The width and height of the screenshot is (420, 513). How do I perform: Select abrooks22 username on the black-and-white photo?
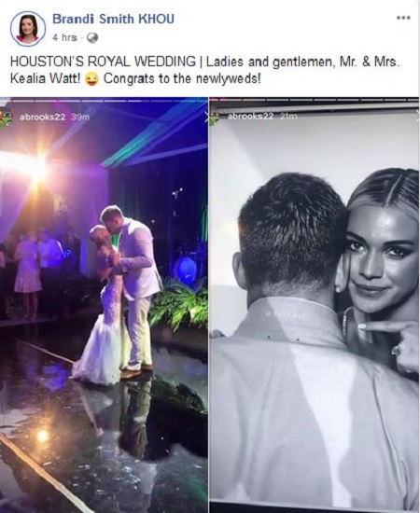click(x=250, y=117)
